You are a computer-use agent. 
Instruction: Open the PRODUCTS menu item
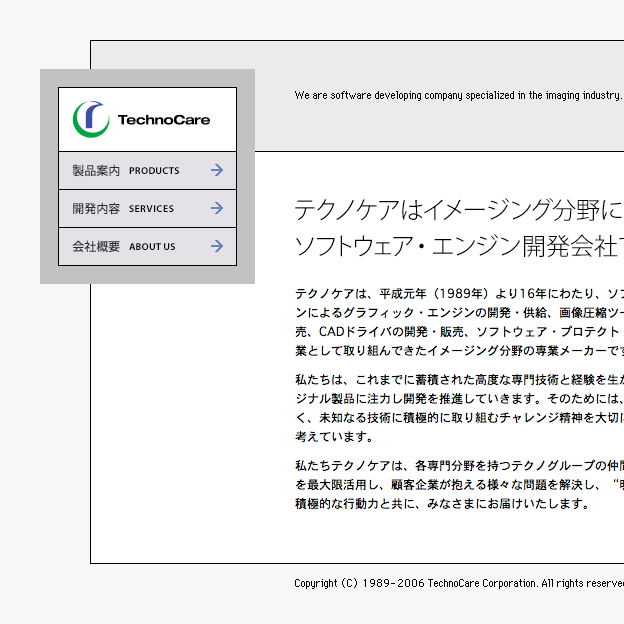[x=154, y=171]
